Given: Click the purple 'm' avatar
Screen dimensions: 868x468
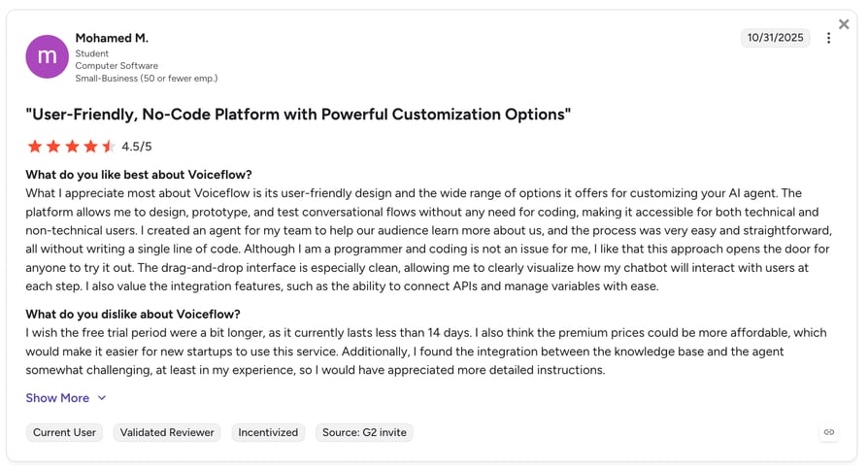Looking at the screenshot, I should pyautogui.click(x=47, y=56).
